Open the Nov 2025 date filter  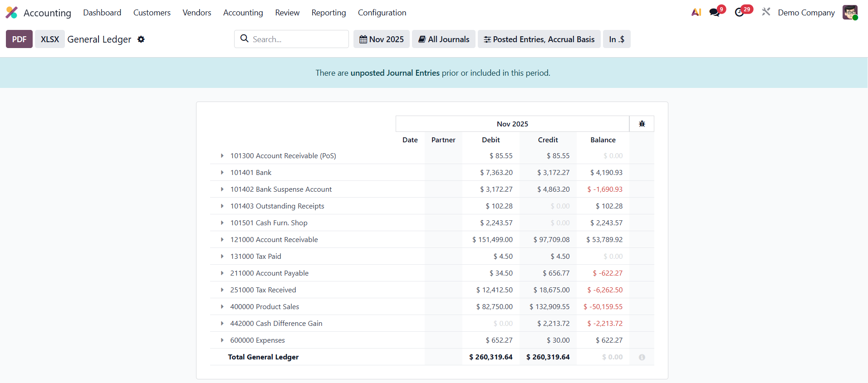click(381, 39)
